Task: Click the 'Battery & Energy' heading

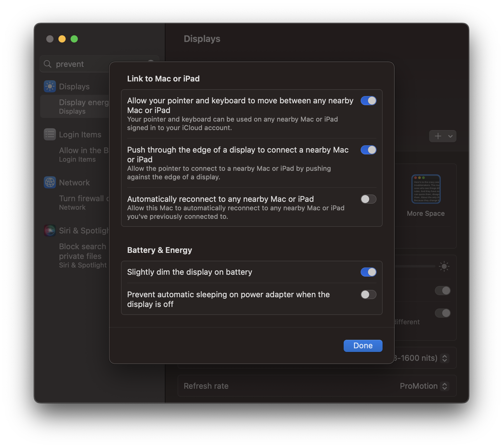Action: [160, 250]
